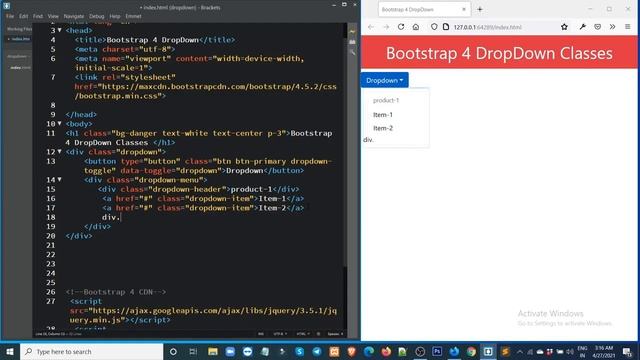Open Google Chrome from the taskbar
Image resolution: width=640 pixels, height=360 pixels.
(471, 351)
